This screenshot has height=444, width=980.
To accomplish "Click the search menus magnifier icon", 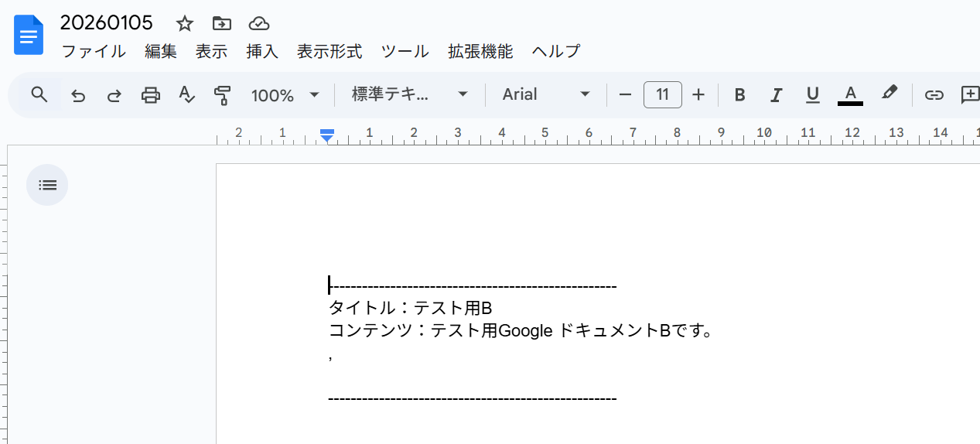I will pyautogui.click(x=39, y=95).
